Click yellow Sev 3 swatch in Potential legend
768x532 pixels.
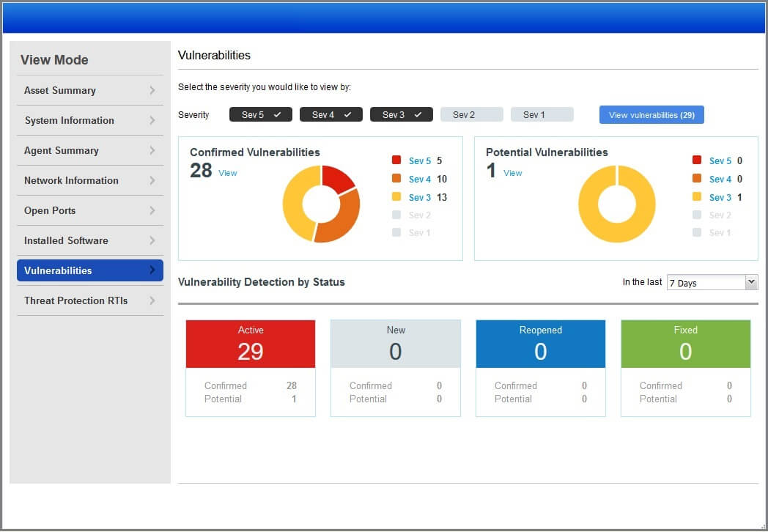coord(697,196)
